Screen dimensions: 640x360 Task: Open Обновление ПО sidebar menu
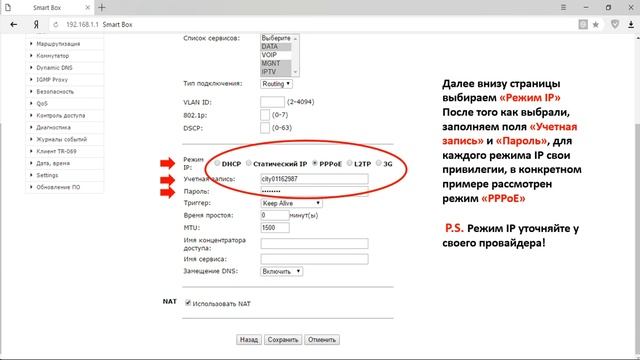pyautogui.click(x=58, y=187)
